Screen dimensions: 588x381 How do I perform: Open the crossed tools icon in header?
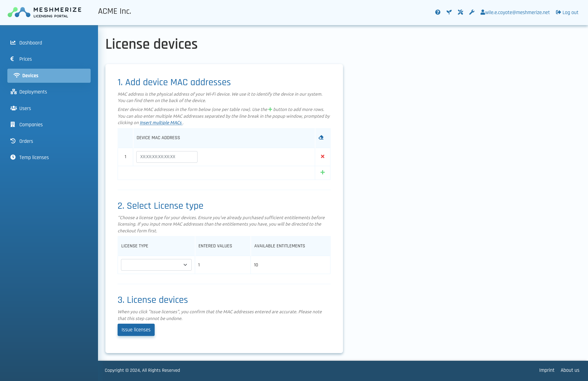(460, 12)
